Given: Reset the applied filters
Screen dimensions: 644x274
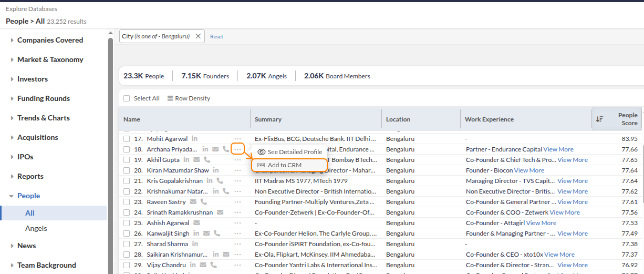Looking at the screenshot, I should coord(216,37).
